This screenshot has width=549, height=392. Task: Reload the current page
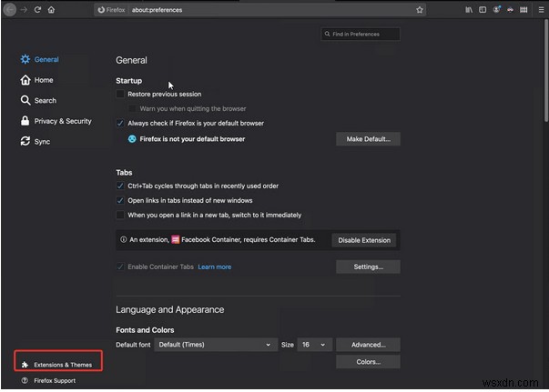click(x=37, y=10)
